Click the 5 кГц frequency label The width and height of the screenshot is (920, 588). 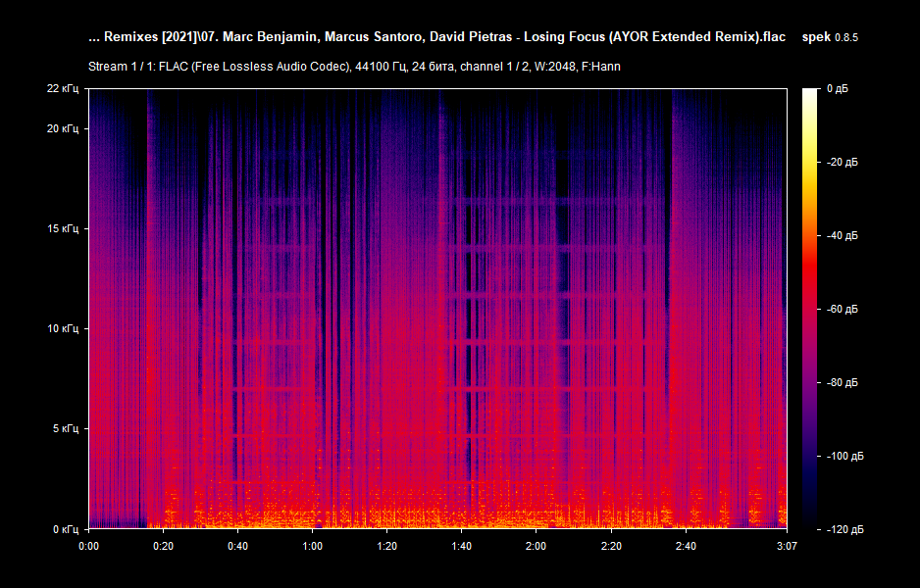click(x=66, y=428)
